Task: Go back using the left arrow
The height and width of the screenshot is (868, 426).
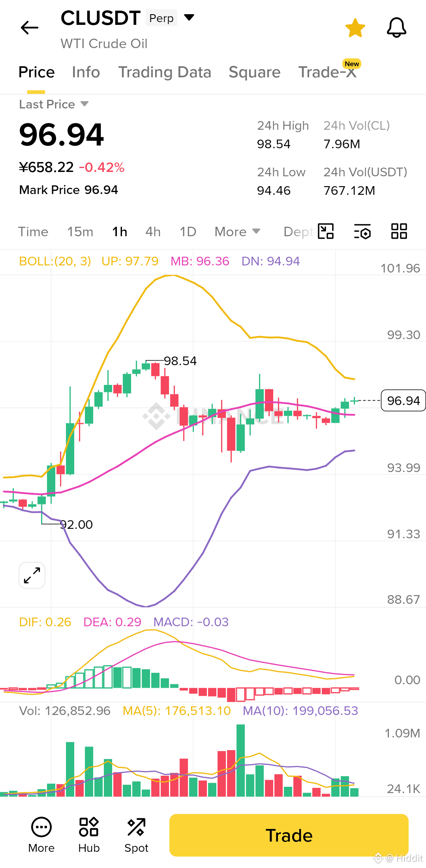Action: point(30,28)
